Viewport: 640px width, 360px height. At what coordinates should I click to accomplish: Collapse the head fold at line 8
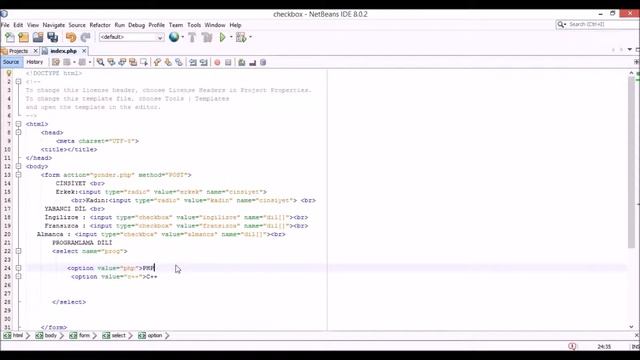coord(18,133)
